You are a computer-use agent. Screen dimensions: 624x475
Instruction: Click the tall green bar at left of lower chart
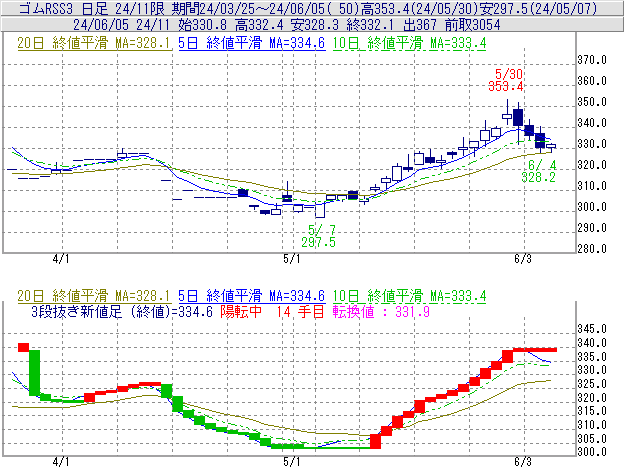point(35,373)
